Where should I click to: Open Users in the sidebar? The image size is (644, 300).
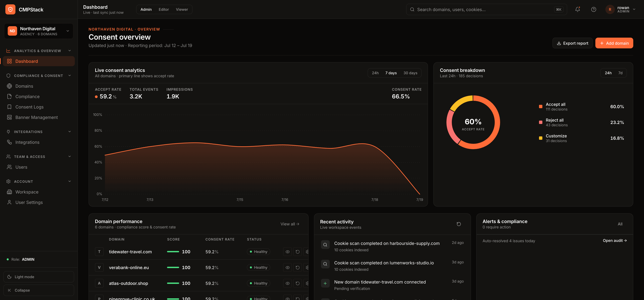[x=39, y=167]
